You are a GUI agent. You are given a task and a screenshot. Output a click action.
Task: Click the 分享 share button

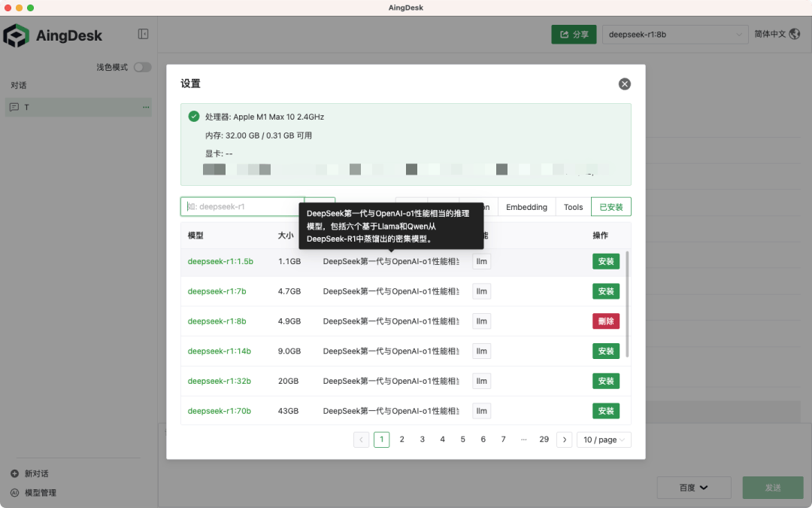point(574,34)
